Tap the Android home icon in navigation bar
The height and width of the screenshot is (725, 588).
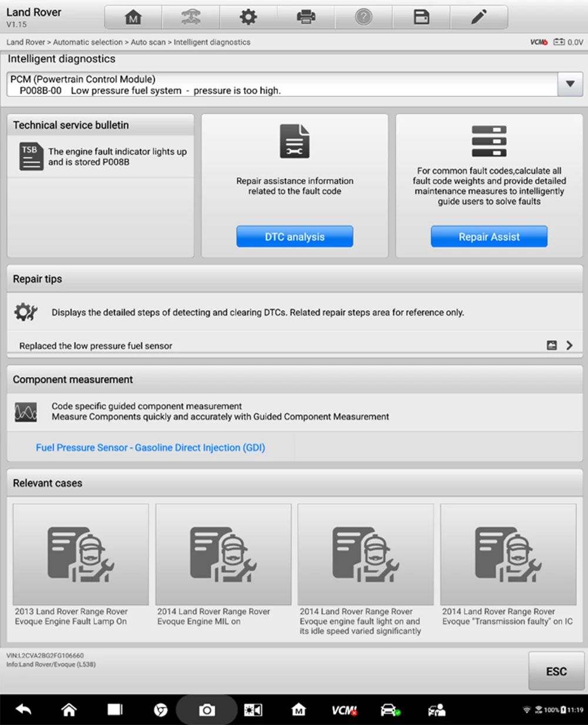(x=69, y=710)
